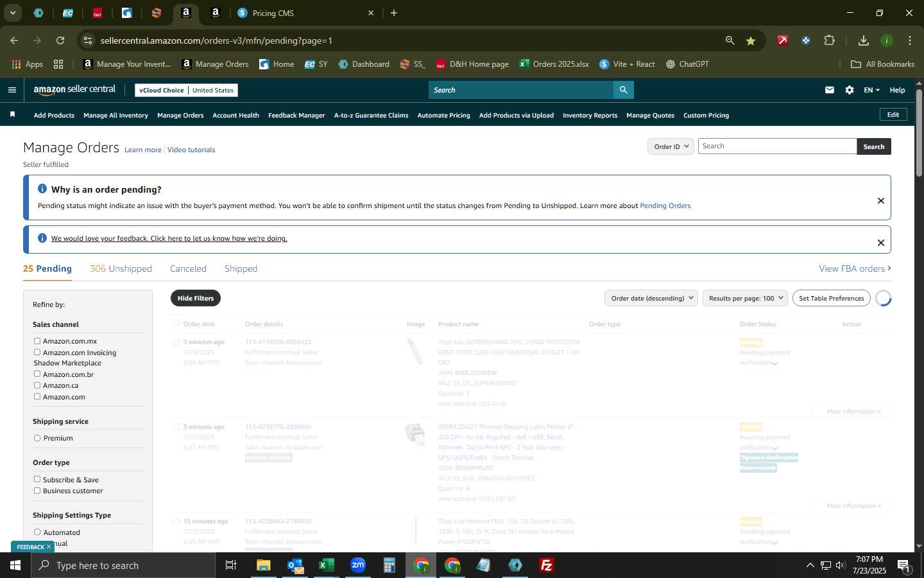Open the Order date (descending) sort dropdown
This screenshot has width=924, height=578.
point(651,298)
